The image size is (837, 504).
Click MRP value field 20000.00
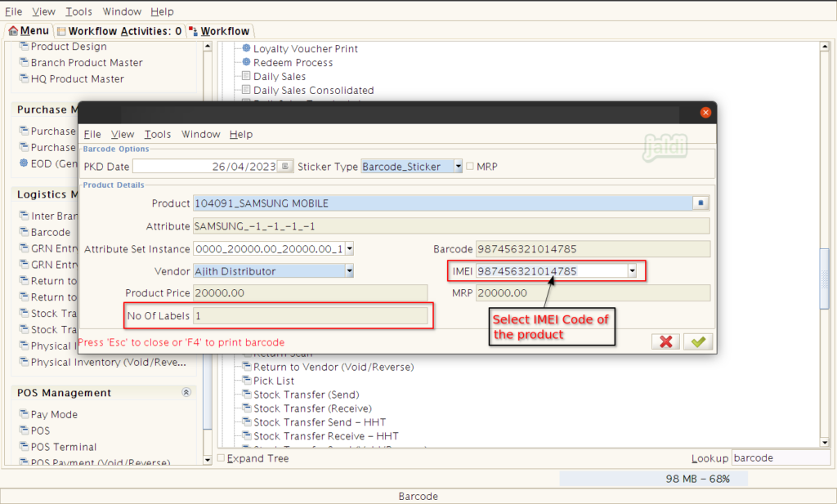coord(593,292)
